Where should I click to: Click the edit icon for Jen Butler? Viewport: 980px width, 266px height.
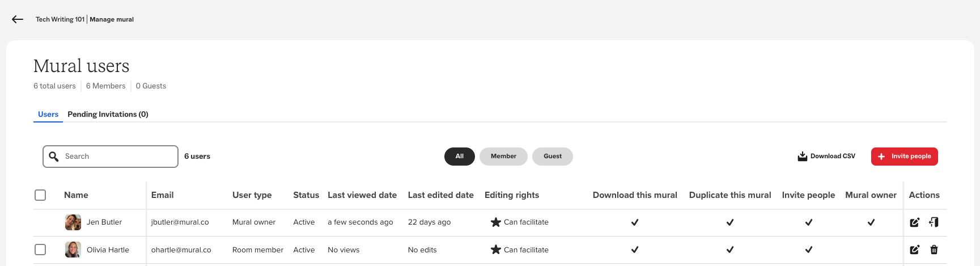coord(914,222)
